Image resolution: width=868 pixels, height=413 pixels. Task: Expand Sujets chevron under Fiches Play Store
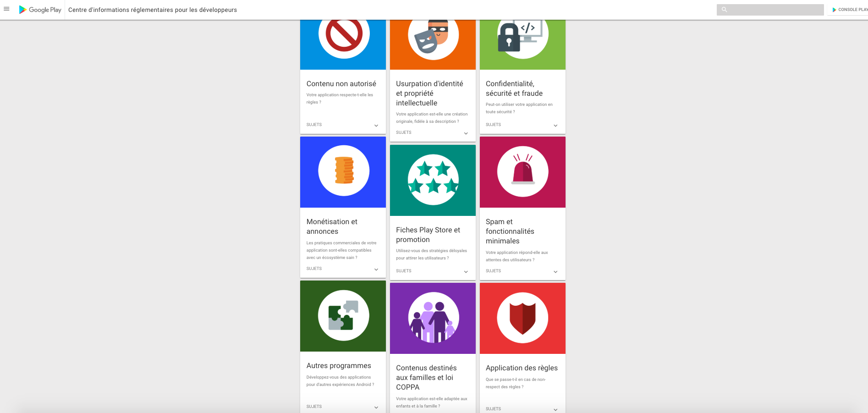pos(466,272)
